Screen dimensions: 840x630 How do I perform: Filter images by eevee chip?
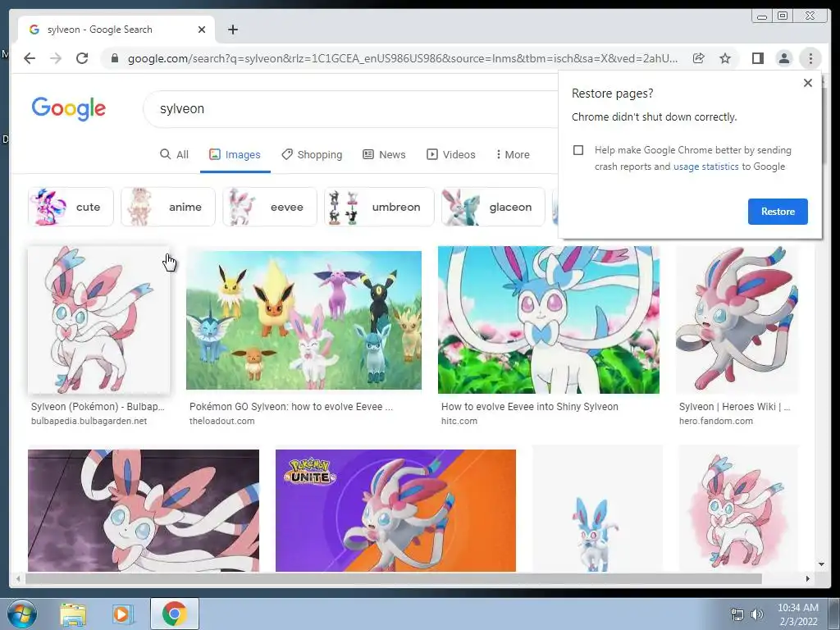269,207
